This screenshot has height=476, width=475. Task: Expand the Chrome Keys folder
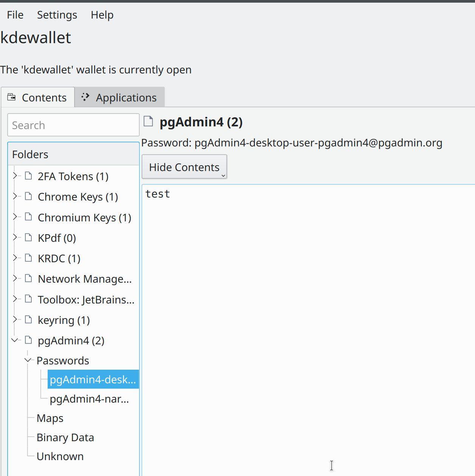coord(15,196)
